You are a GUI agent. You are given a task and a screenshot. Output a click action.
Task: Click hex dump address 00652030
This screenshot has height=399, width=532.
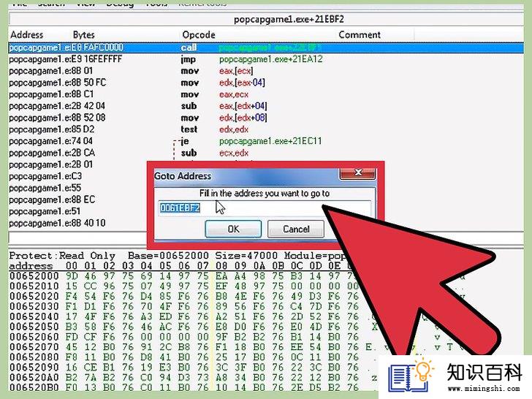pyautogui.click(x=34, y=306)
